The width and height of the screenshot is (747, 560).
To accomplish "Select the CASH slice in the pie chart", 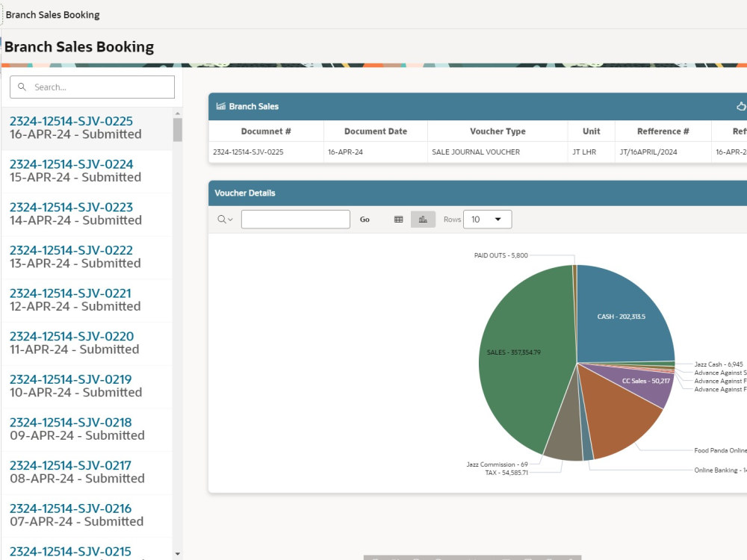I will coord(620,317).
